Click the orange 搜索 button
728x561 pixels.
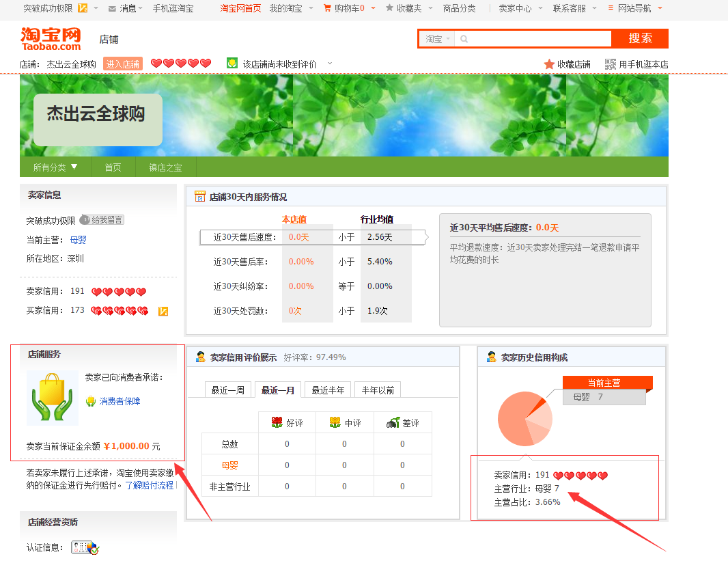tap(641, 38)
